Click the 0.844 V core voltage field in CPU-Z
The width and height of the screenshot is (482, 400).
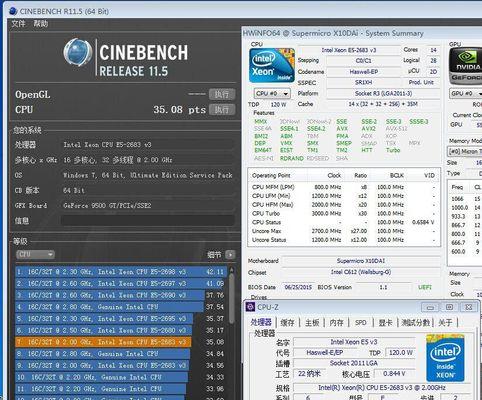coord(394,374)
